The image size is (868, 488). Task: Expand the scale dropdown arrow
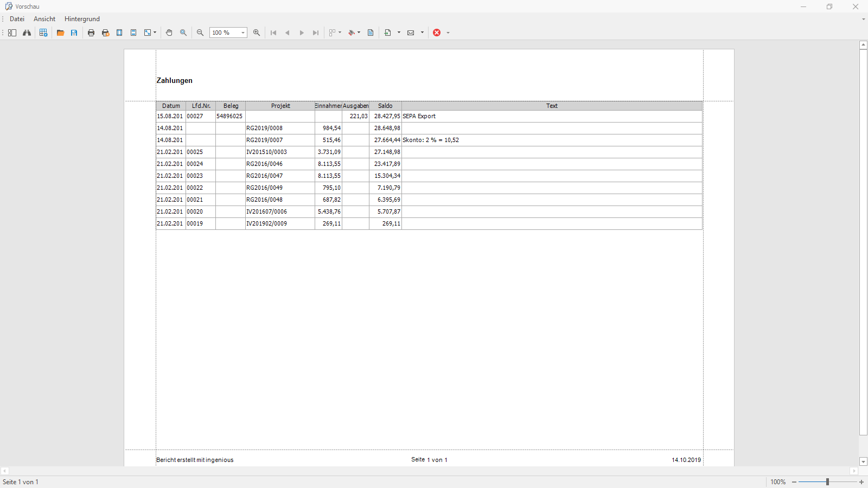coord(155,33)
